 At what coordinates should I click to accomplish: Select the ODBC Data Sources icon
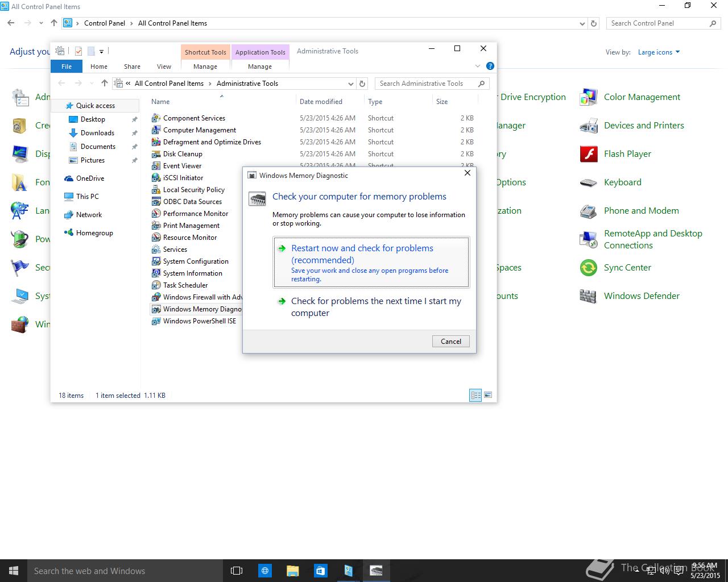point(156,202)
